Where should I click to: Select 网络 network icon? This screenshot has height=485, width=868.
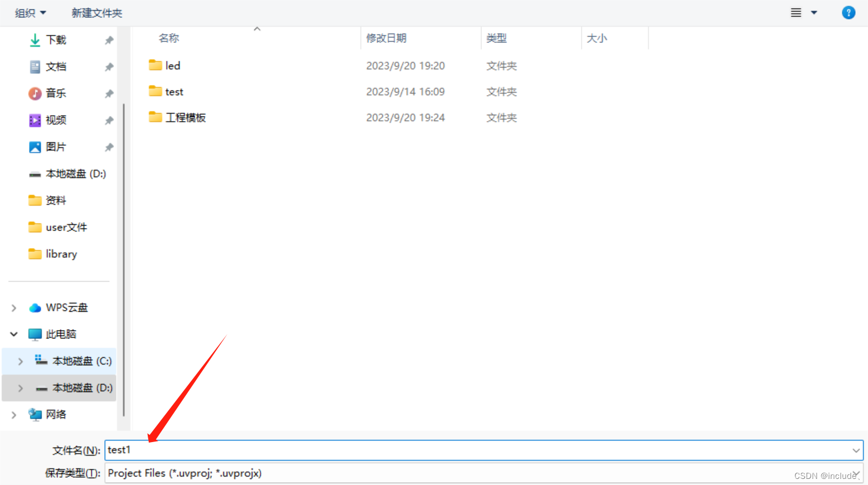tap(35, 415)
